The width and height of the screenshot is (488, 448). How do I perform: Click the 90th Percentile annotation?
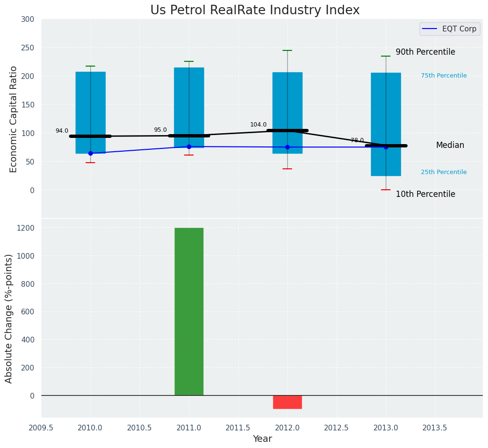[x=425, y=52]
